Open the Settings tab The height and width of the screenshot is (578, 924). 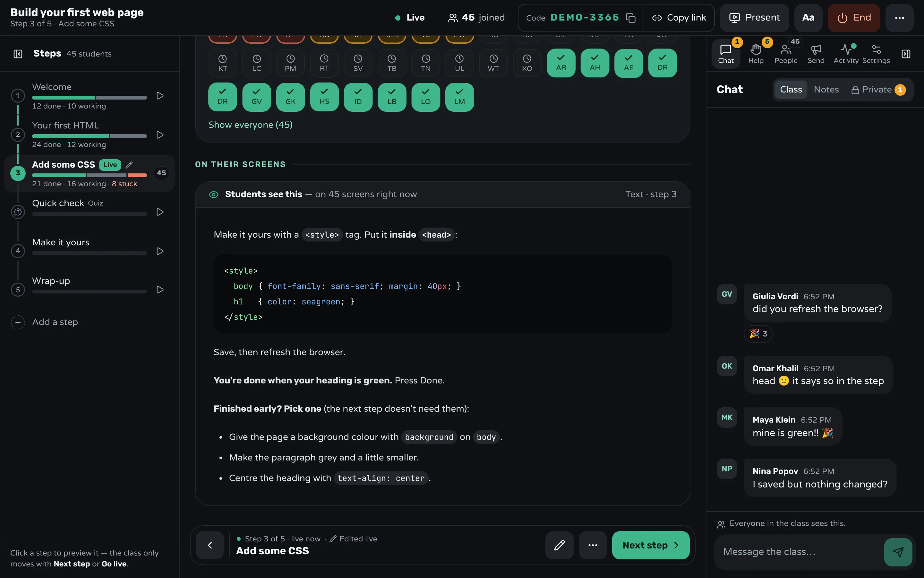(876, 54)
